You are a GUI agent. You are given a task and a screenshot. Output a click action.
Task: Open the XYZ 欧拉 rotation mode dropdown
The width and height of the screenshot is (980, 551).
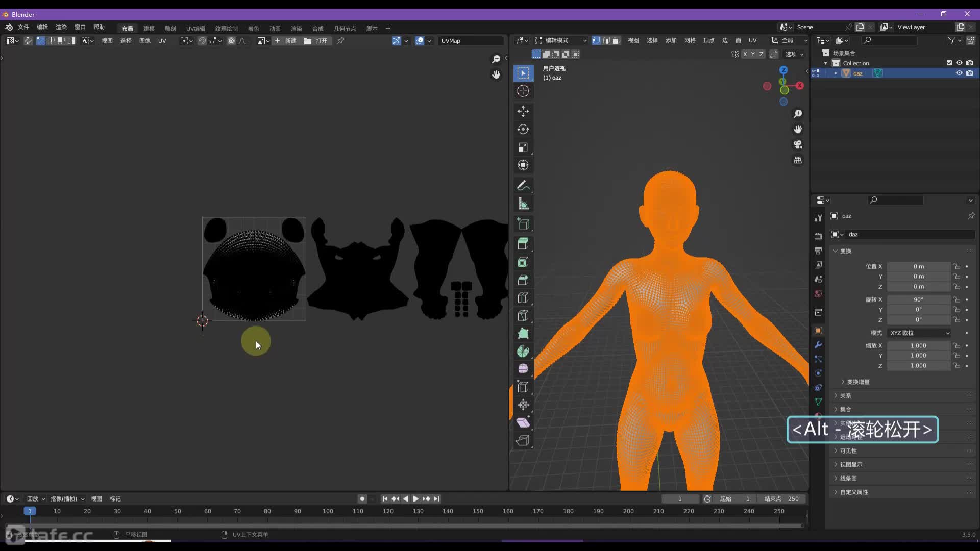point(919,333)
